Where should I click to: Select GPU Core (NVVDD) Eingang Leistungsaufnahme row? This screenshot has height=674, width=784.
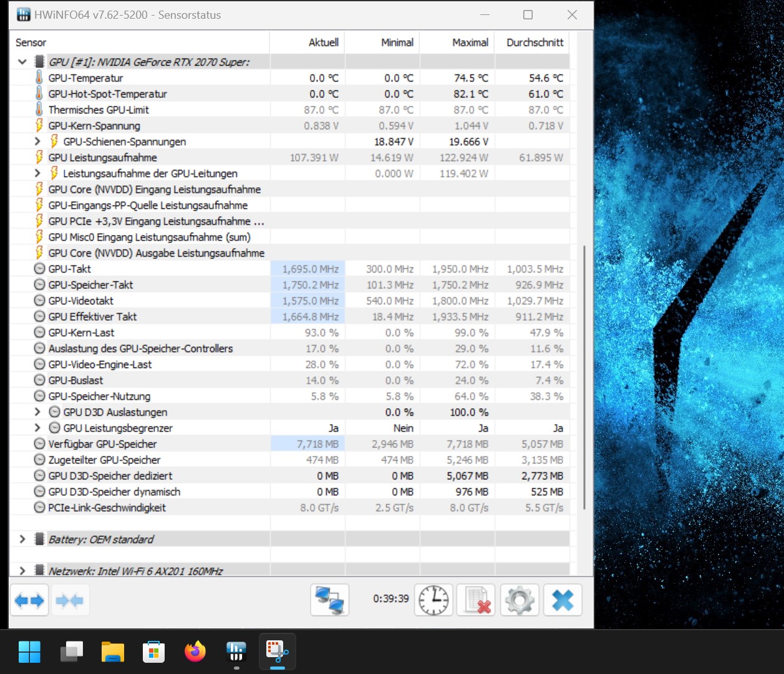click(x=290, y=189)
